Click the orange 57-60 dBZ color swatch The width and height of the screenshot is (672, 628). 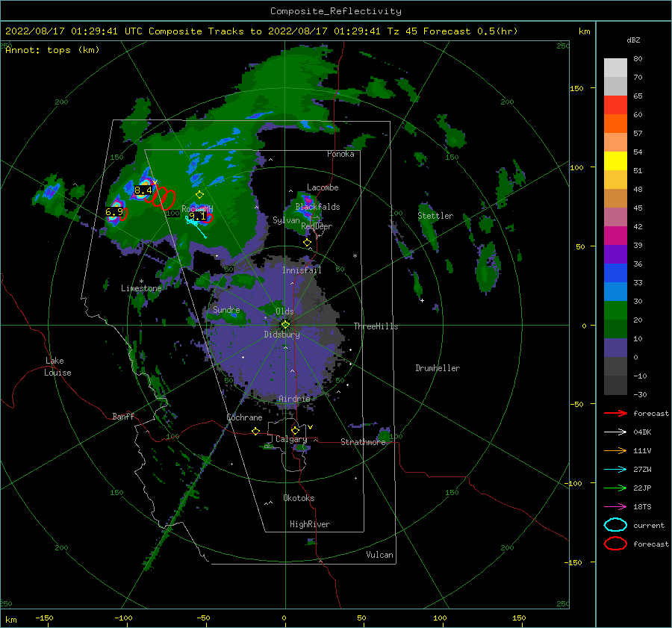[615, 123]
